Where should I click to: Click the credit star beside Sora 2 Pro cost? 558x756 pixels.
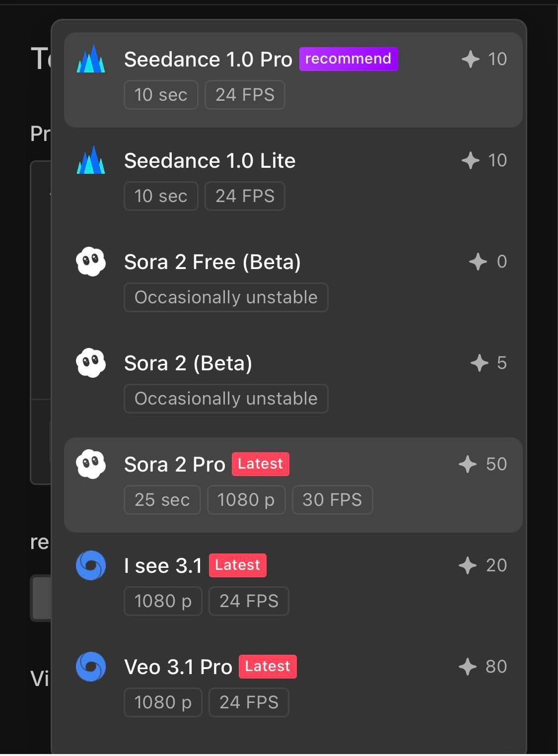[x=468, y=464]
